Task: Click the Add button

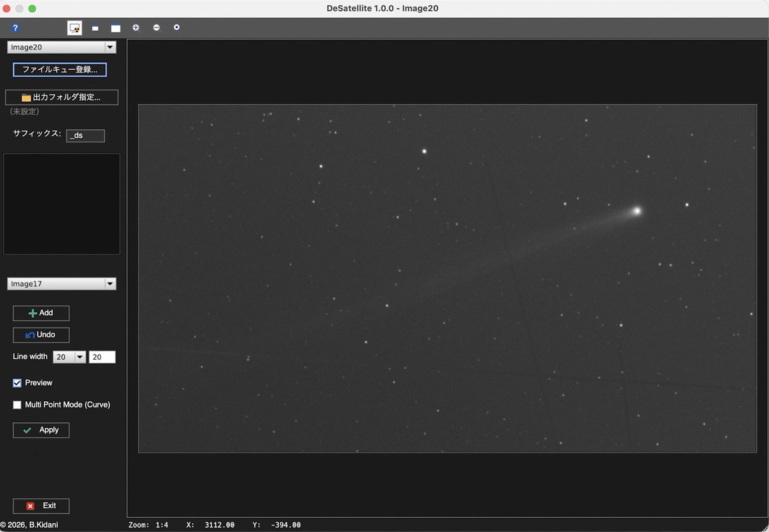Action: 41,313
